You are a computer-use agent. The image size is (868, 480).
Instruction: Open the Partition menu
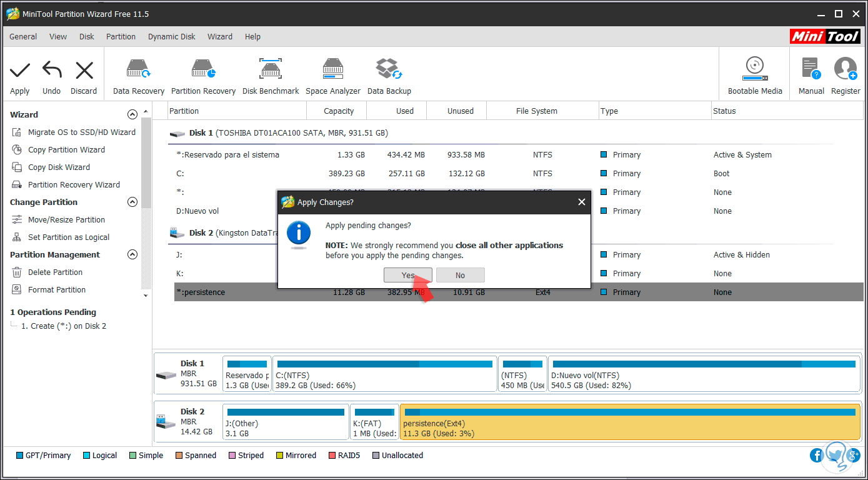click(x=121, y=37)
